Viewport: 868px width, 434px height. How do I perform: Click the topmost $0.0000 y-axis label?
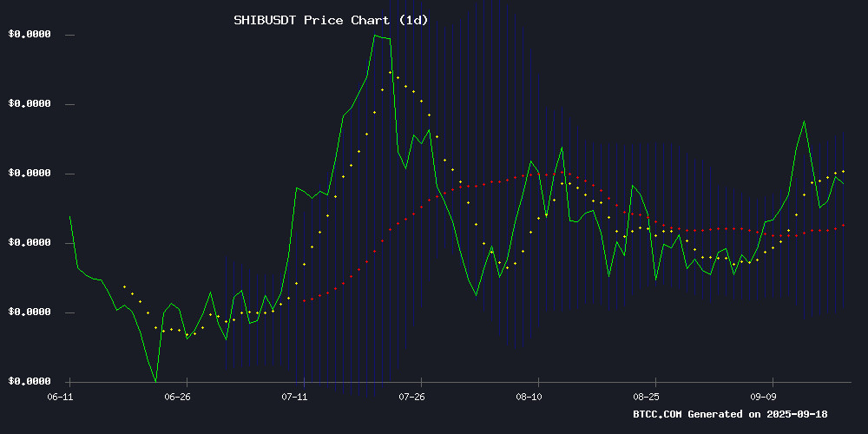(30, 35)
